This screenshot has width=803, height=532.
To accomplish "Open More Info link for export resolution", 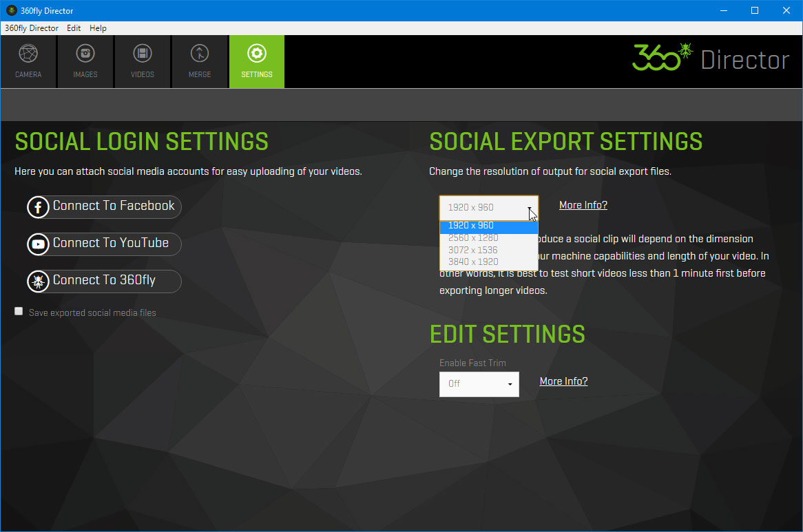I will tap(583, 205).
